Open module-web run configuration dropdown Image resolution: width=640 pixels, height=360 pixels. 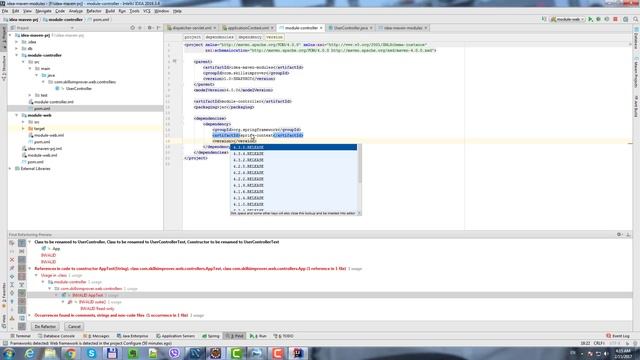567,19
